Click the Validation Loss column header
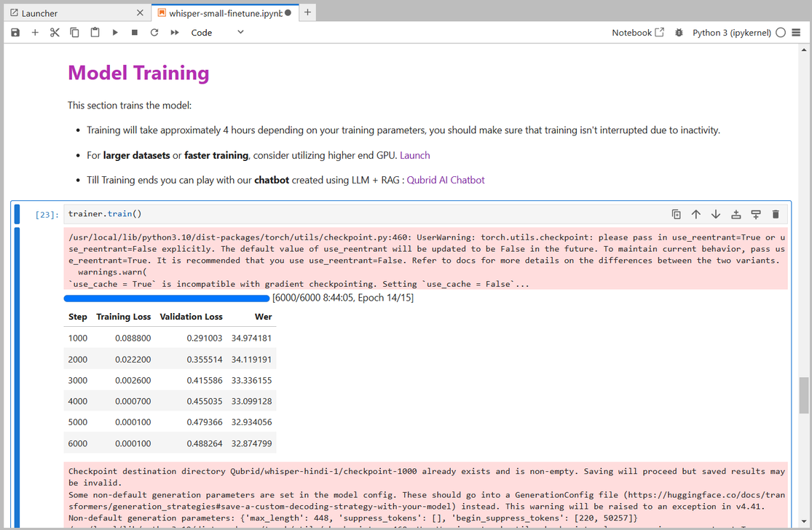The height and width of the screenshot is (530, 812). pyautogui.click(x=191, y=317)
